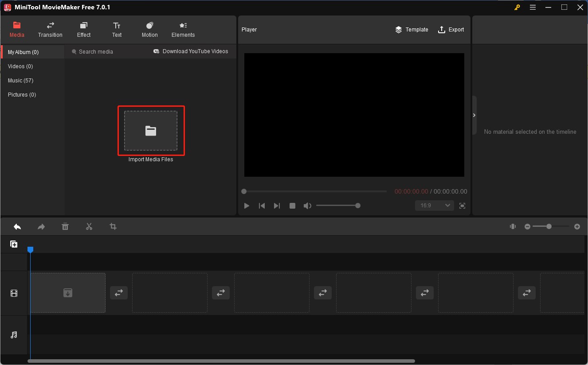Collapse the Player panel with the chevron
The image size is (588, 365).
click(x=474, y=115)
